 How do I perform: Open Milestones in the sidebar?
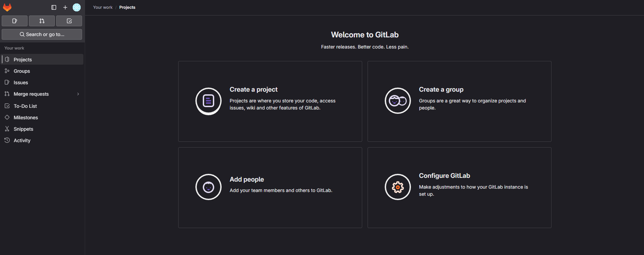(42, 118)
